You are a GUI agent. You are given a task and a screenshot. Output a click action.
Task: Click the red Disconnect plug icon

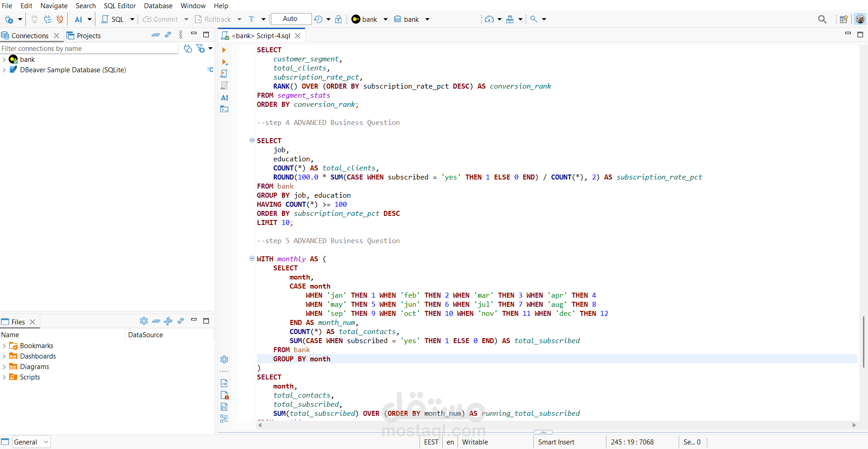(x=60, y=20)
